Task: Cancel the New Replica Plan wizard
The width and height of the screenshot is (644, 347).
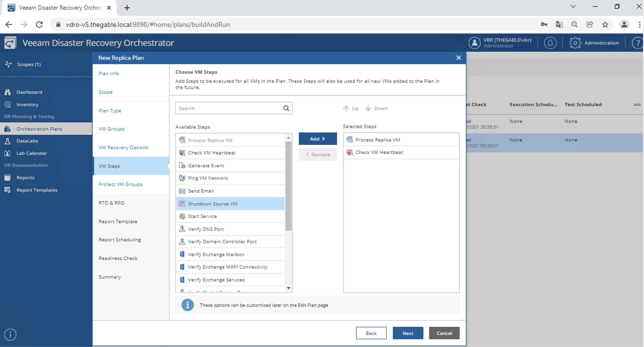Action: tap(444, 333)
